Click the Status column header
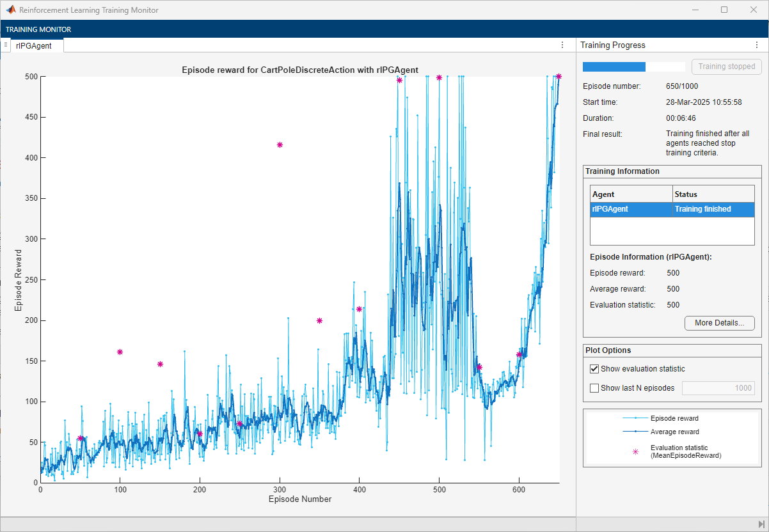The height and width of the screenshot is (532, 769). tap(714, 194)
